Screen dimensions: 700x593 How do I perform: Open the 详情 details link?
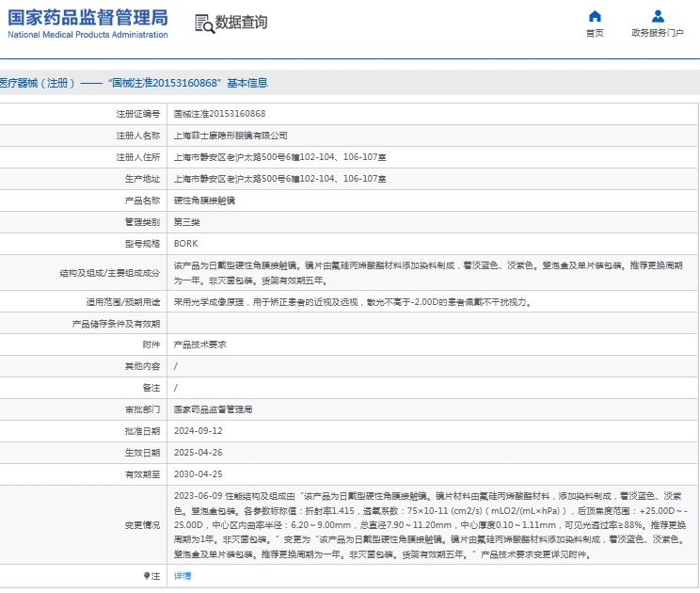tap(183, 575)
